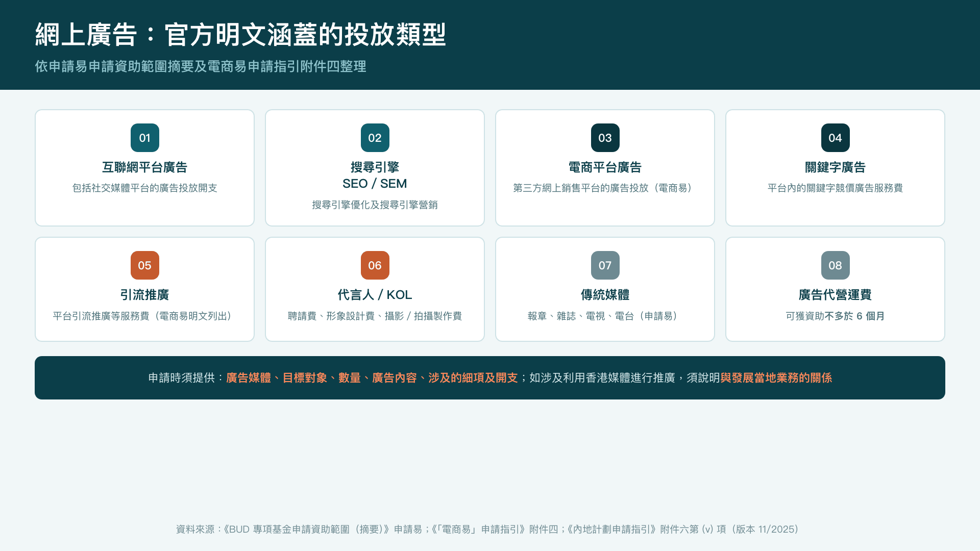
Task: Click highlighted text 與發展當地業務的關係
Action: (x=776, y=378)
